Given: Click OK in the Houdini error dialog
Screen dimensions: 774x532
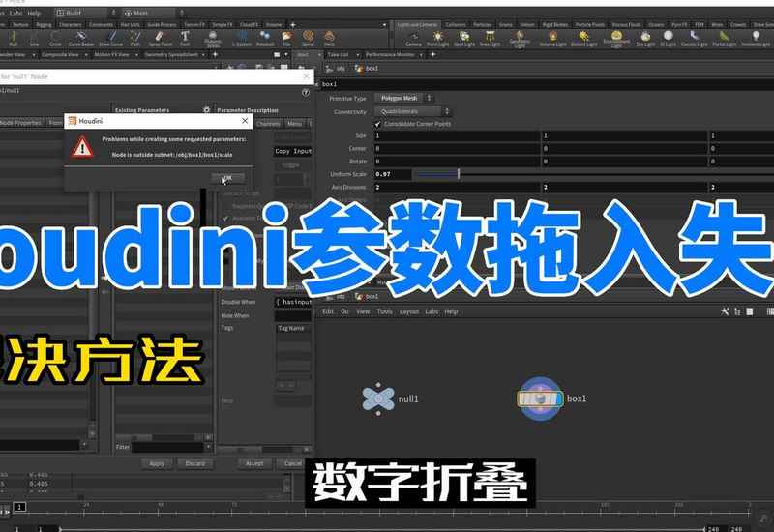Looking at the screenshot, I should click(226, 178).
